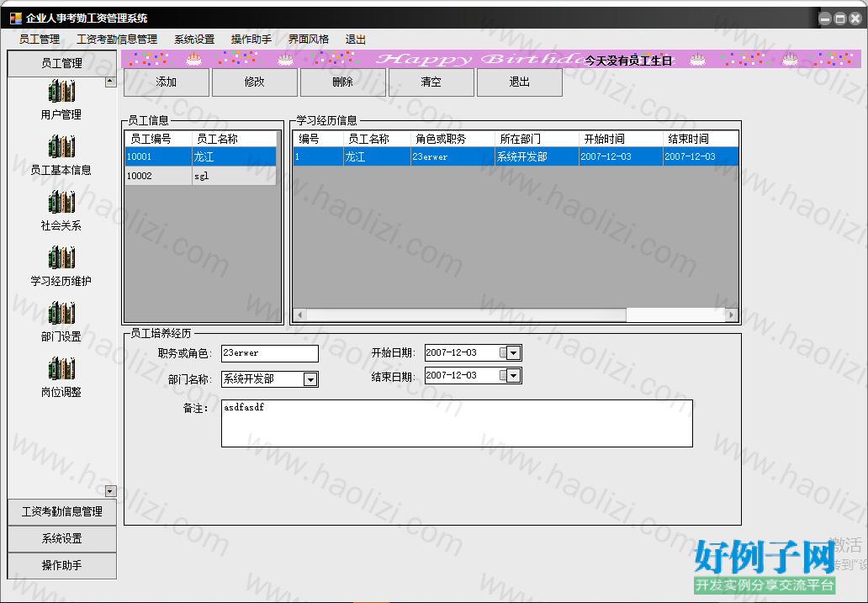Click the 结束时间 column header
868x603 pixels.
(701, 139)
